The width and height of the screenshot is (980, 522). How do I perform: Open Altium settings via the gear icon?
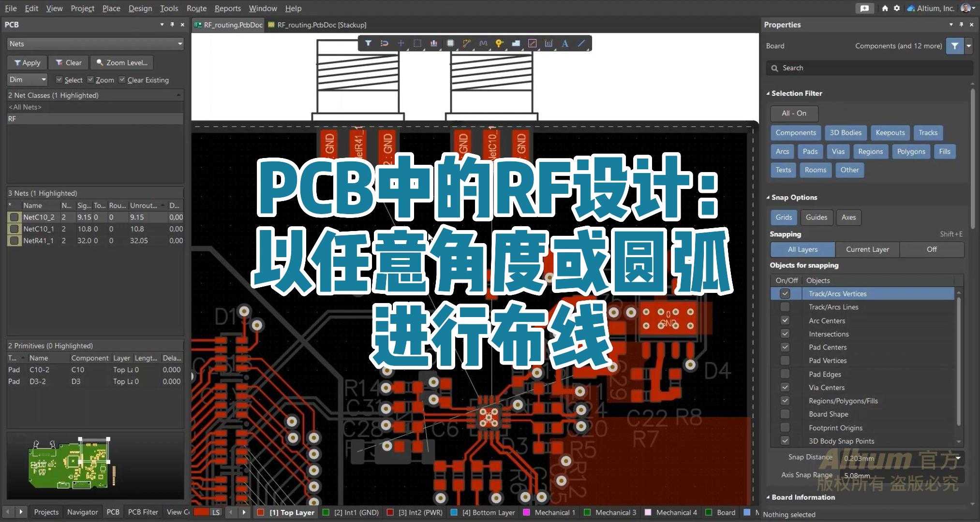pos(897,8)
